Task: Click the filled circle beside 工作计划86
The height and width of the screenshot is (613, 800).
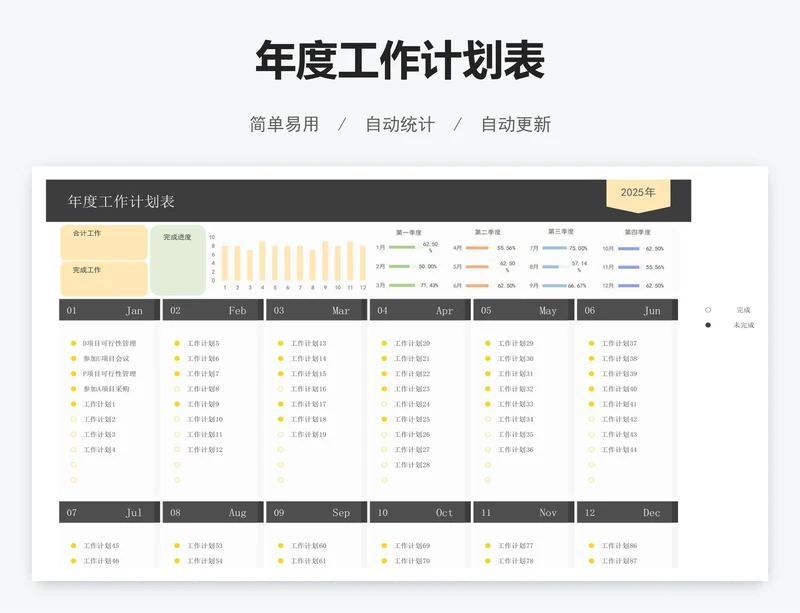Action: pos(591,546)
